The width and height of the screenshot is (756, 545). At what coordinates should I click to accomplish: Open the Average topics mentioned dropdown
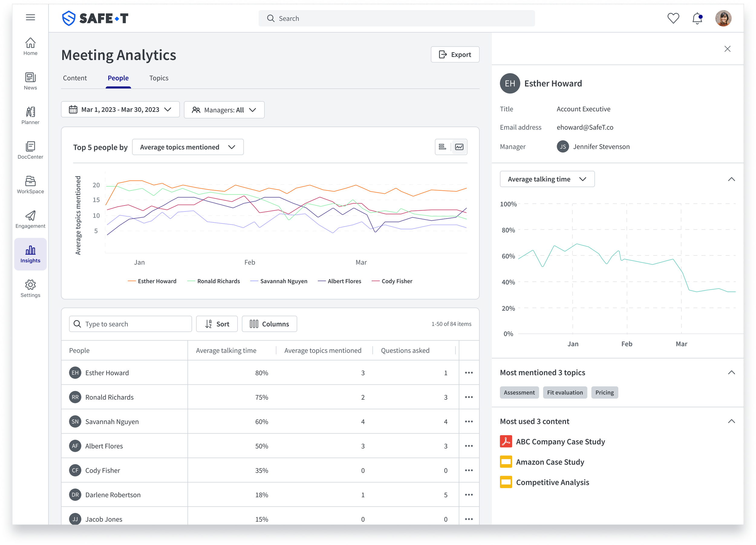tap(188, 147)
